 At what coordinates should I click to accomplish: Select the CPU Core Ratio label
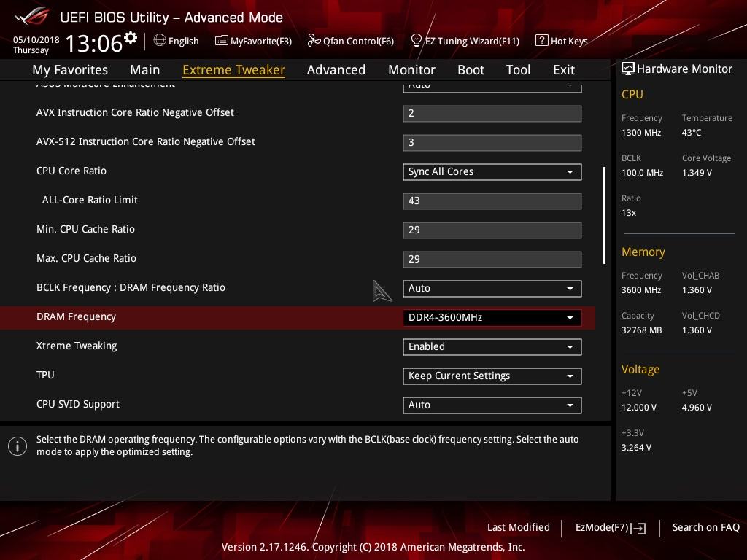click(71, 171)
